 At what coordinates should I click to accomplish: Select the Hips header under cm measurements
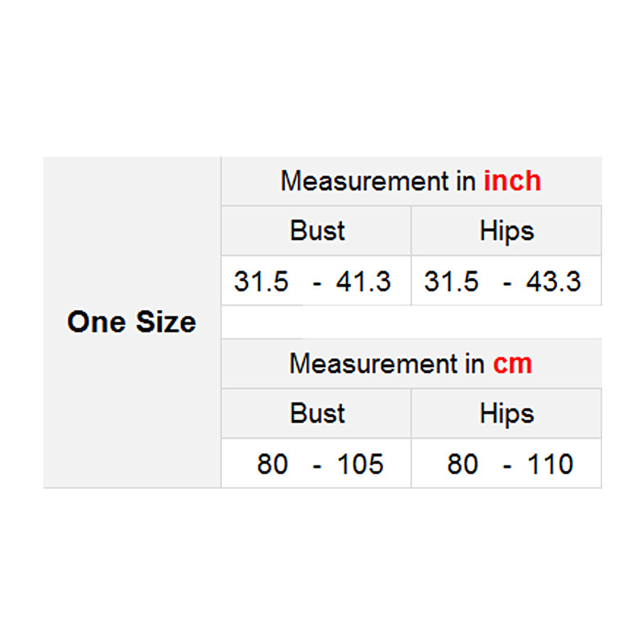506,414
